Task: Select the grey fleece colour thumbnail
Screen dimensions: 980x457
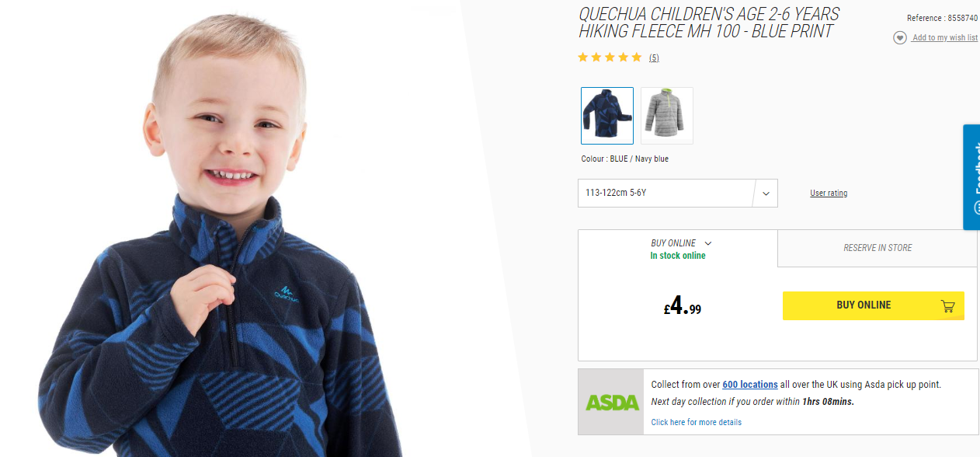Action: point(667,116)
